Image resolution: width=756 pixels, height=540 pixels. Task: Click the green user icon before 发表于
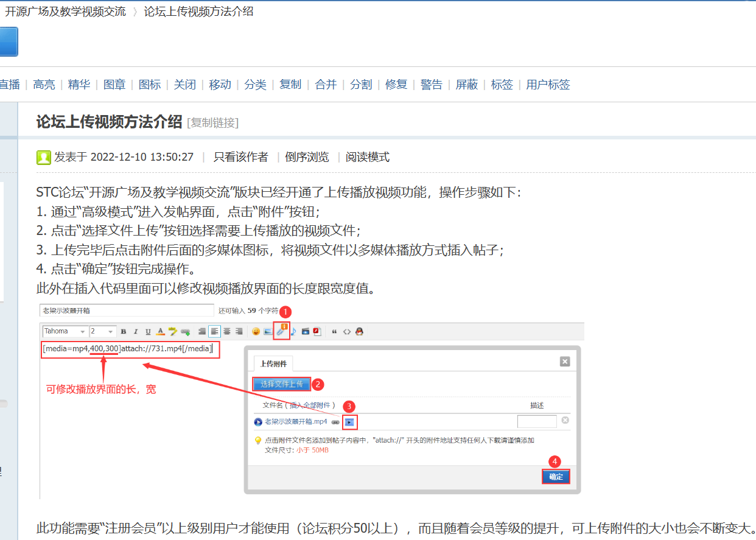coord(43,158)
